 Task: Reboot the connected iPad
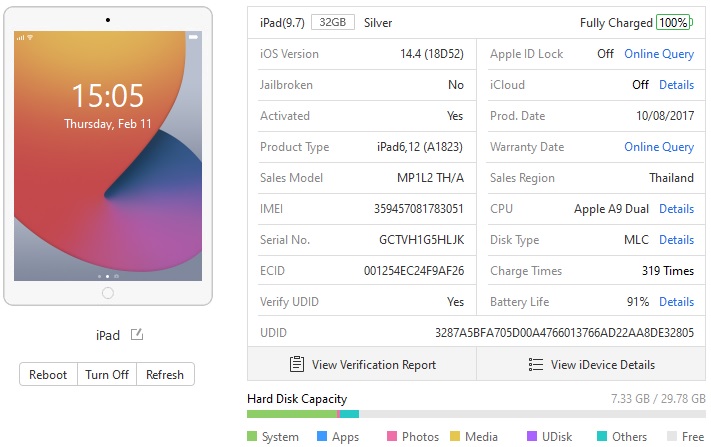point(48,374)
